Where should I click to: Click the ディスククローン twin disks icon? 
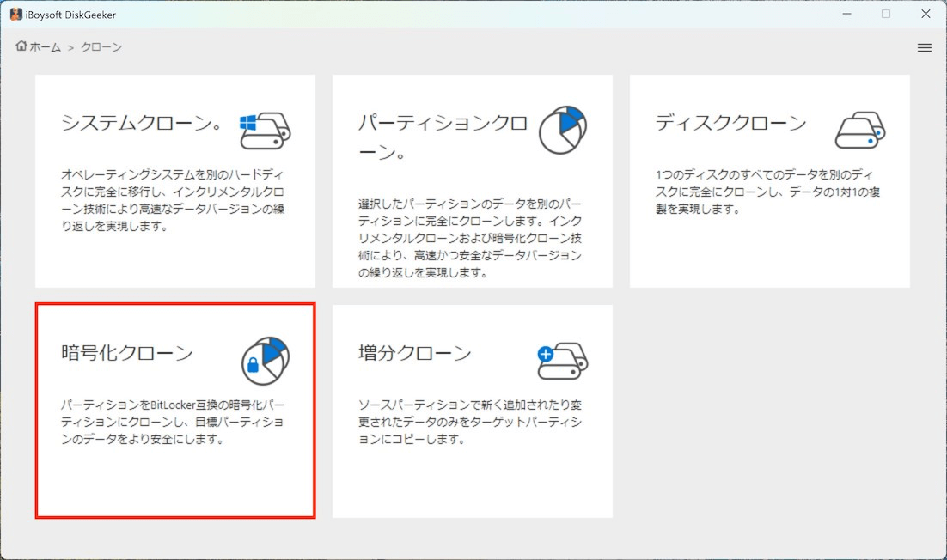click(x=860, y=130)
